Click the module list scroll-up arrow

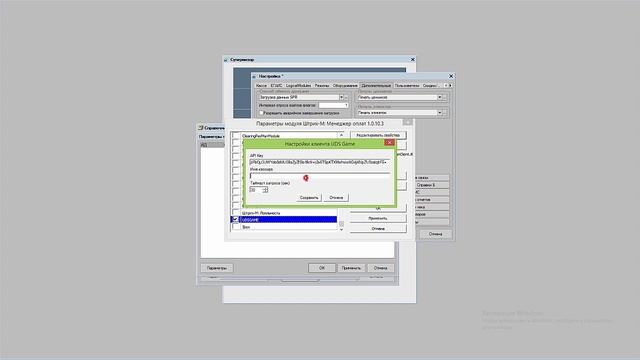tap(341, 135)
